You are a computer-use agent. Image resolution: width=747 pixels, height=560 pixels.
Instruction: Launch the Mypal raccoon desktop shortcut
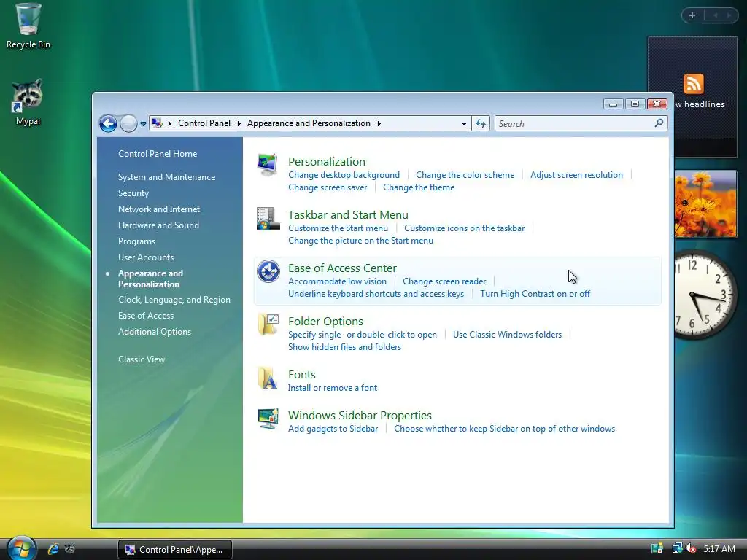[x=28, y=102]
